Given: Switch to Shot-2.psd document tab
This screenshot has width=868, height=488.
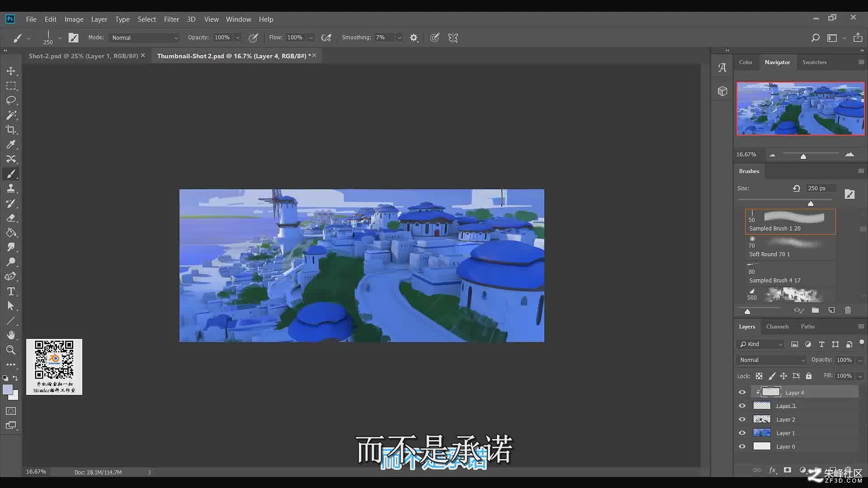Looking at the screenshot, I should 83,56.
